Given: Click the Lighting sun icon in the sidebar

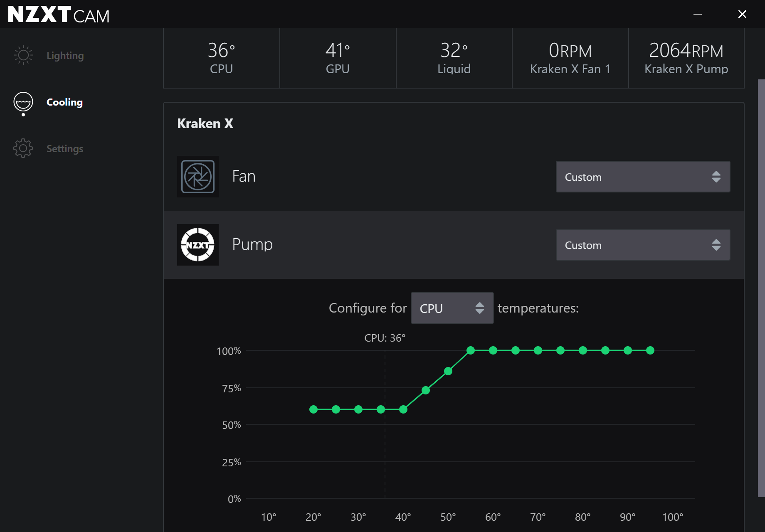Looking at the screenshot, I should (x=23, y=55).
